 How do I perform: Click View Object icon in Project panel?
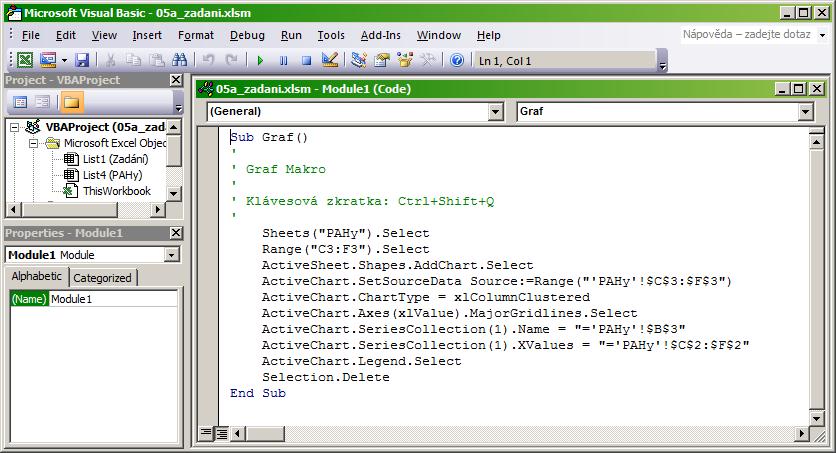coord(42,102)
